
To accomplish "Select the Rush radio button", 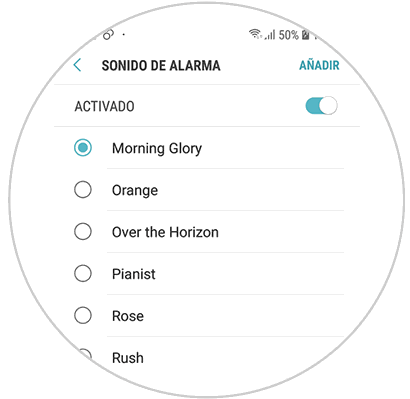I will [x=85, y=356].
